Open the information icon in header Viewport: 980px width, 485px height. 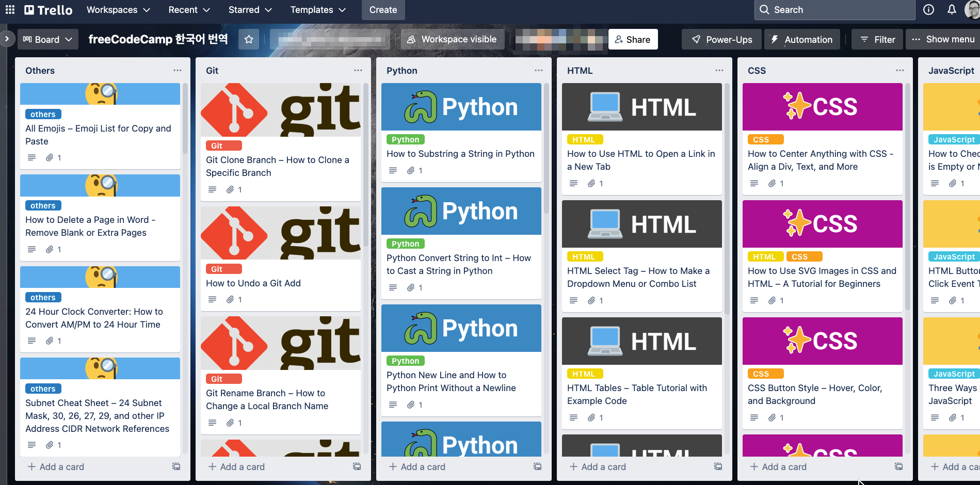point(928,10)
